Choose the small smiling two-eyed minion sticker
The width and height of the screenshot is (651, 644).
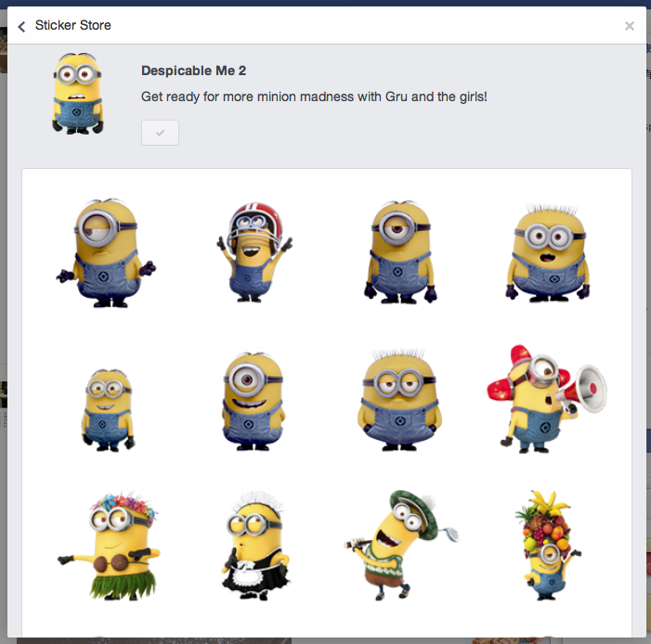point(108,409)
